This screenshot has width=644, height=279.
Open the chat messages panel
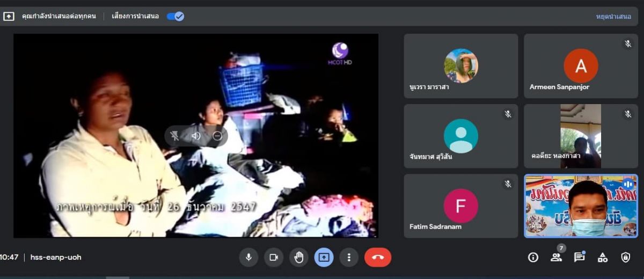pos(579,258)
